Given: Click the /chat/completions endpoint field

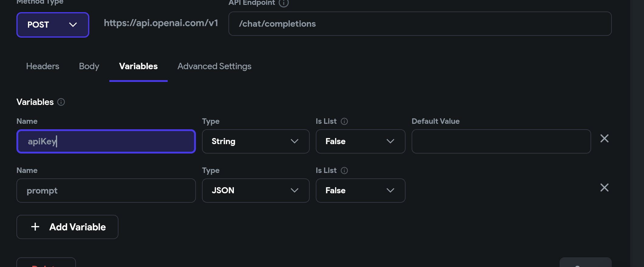Looking at the screenshot, I should coord(419,24).
